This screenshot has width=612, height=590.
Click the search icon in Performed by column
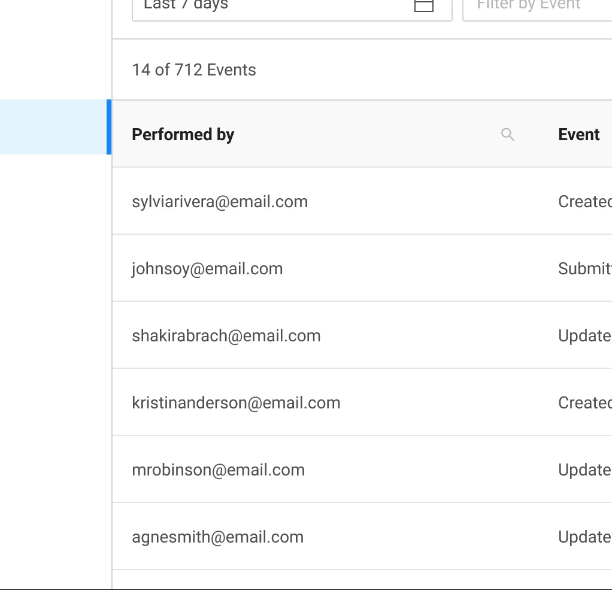(x=507, y=134)
